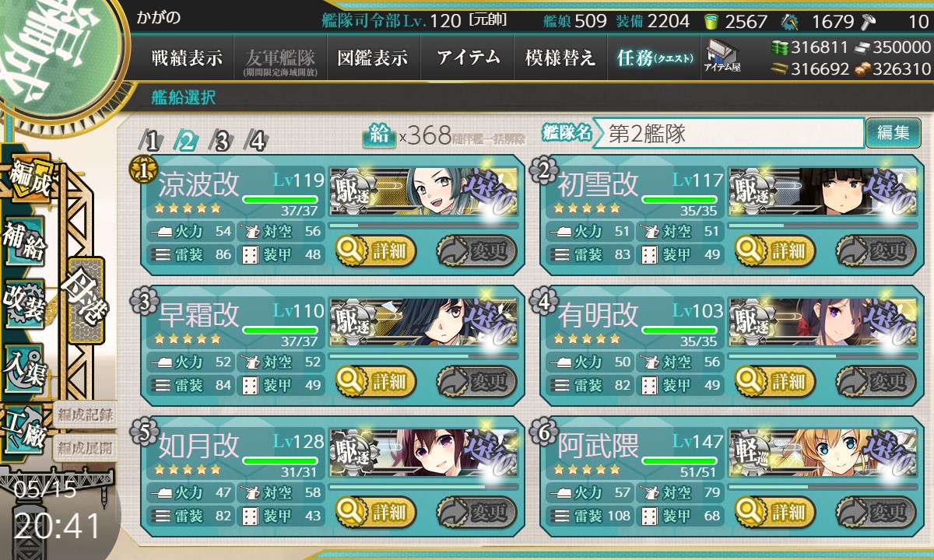Image resolution: width=934 pixels, height=560 pixels.
Task: Open the 補給 (Supply) sidebar icon
Action: (x=24, y=241)
